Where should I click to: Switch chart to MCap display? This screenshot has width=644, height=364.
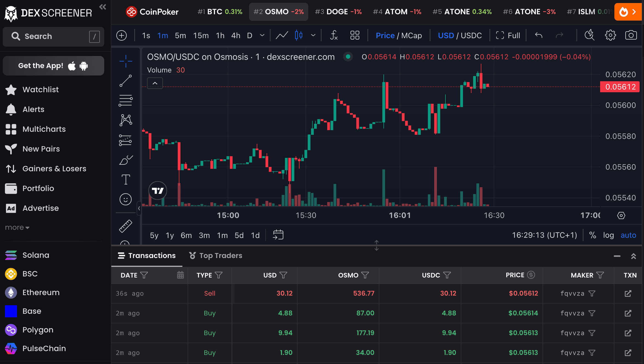[x=411, y=35]
